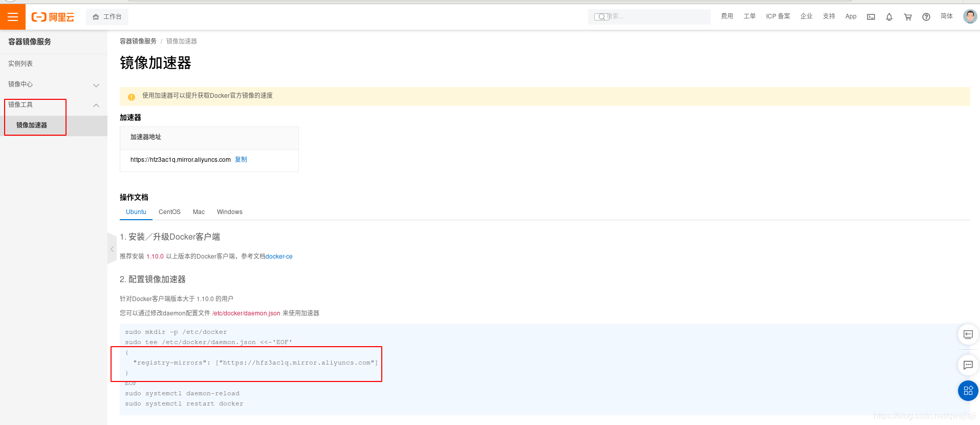Click the /etc/docker/daemon.json path text
The height and width of the screenshot is (425, 980).
point(246,313)
